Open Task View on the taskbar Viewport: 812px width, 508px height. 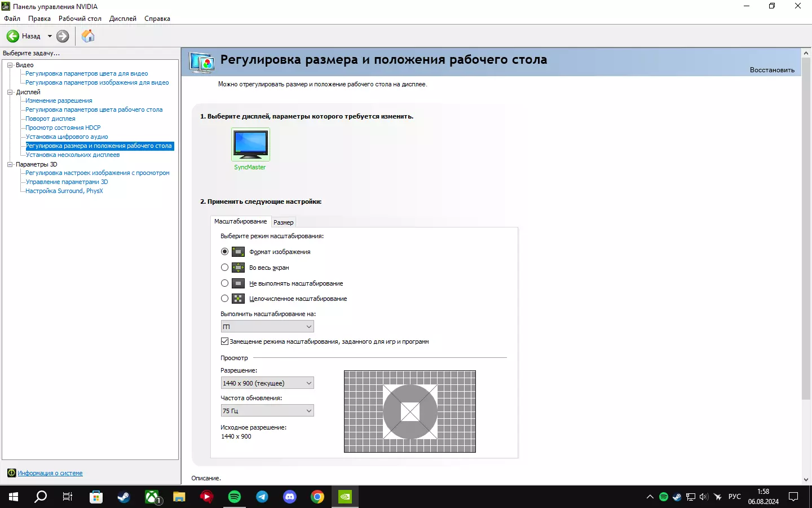pyautogui.click(x=68, y=497)
